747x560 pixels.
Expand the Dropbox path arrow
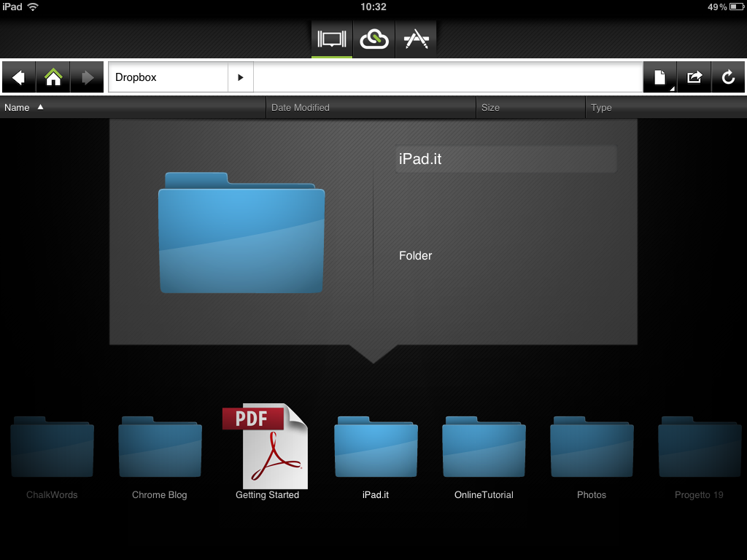pyautogui.click(x=241, y=77)
